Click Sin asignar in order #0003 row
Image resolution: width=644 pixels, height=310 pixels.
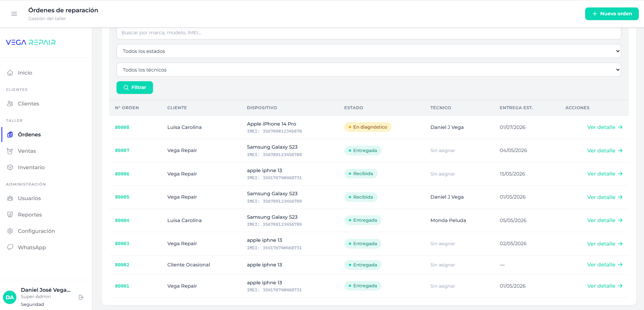click(443, 244)
